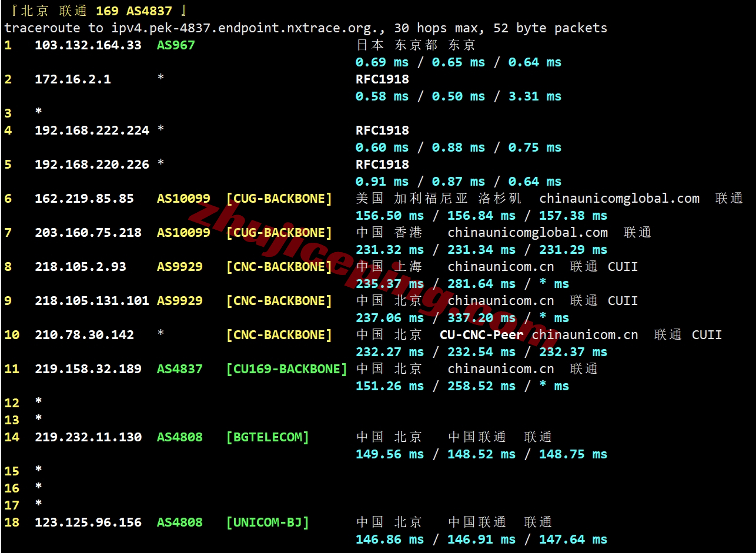This screenshot has height=553, width=756.
Task: Click chinaunicomglobal.com on hop 6
Action: (x=620, y=198)
